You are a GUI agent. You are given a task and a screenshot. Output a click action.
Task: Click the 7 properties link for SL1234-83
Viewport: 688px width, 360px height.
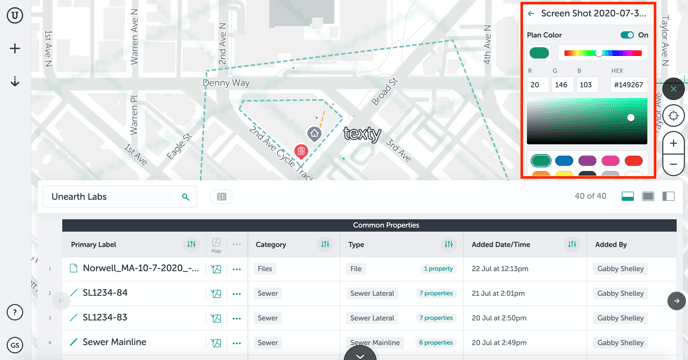point(436,318)
